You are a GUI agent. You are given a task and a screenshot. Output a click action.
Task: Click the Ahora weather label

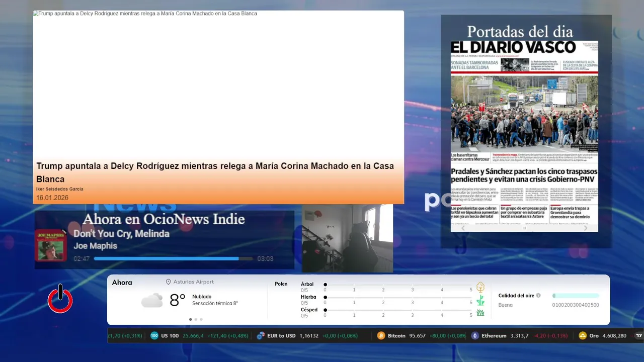click(x=122, y=283)
